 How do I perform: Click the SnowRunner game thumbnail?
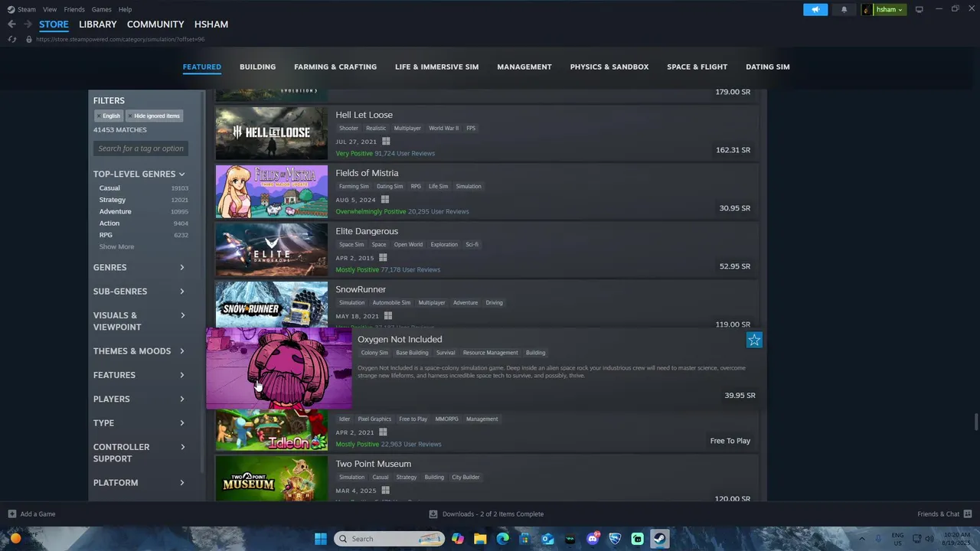[272, 304]
